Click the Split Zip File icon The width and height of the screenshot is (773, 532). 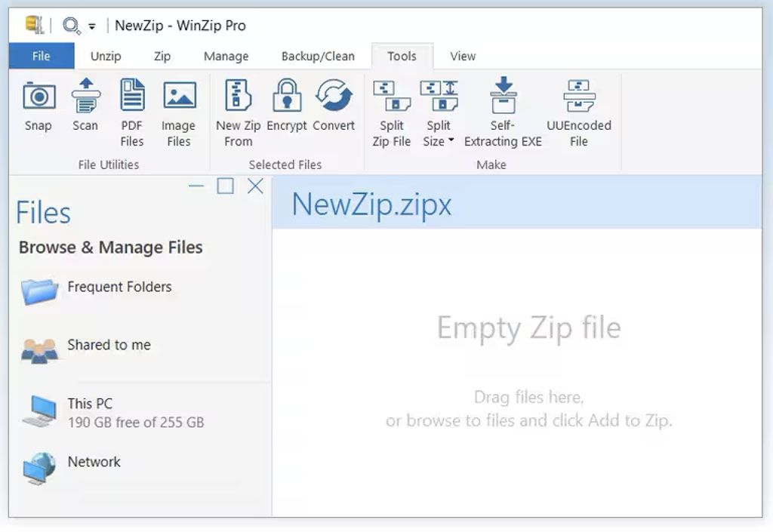(x=392, y=96)
